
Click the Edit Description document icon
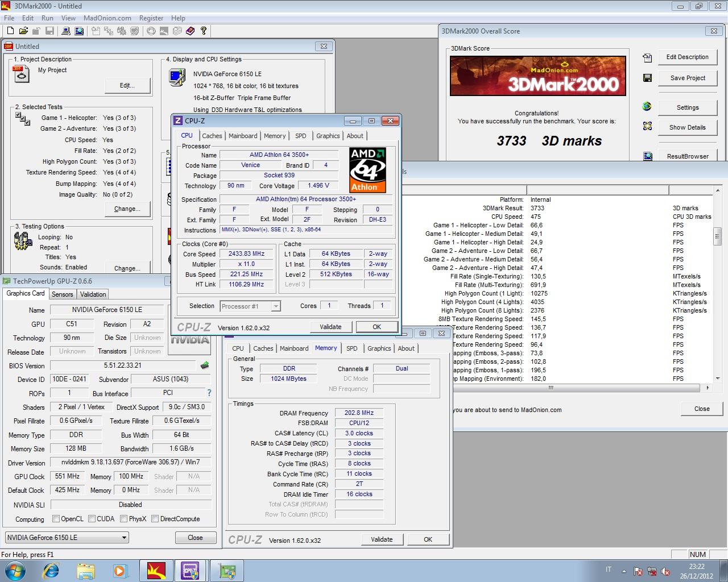pyautogui.click(x=647, y=57)
